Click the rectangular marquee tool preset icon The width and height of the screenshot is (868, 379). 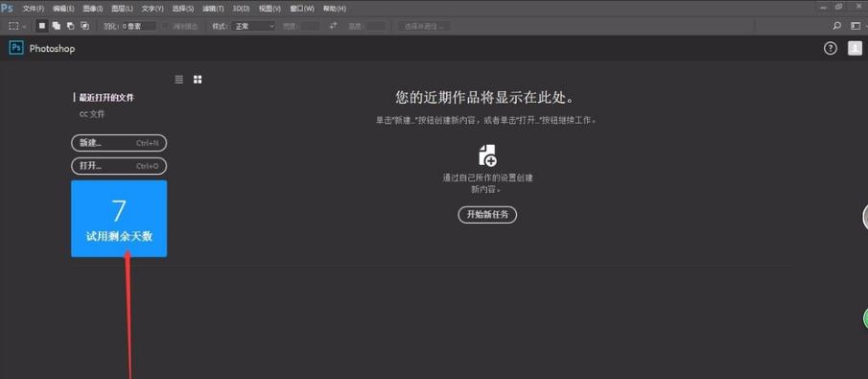click(13, 26)
